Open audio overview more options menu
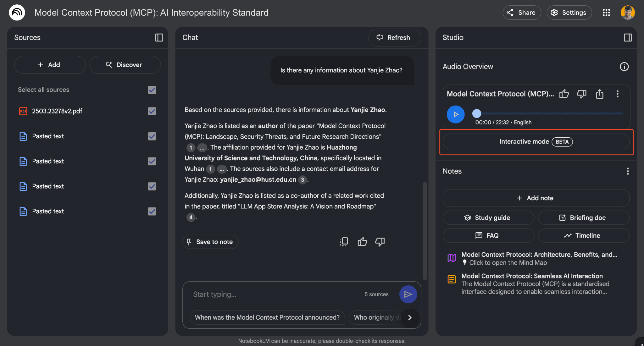The image size is (644, 346). point(618,94)
